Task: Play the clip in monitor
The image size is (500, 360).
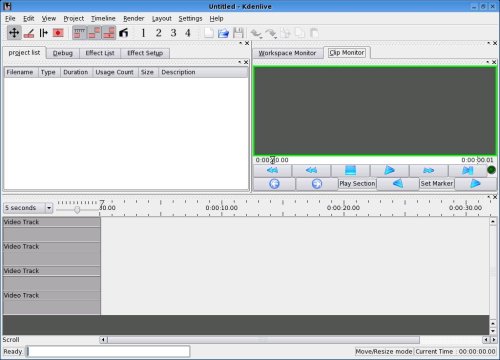Action: coord(389,170)
